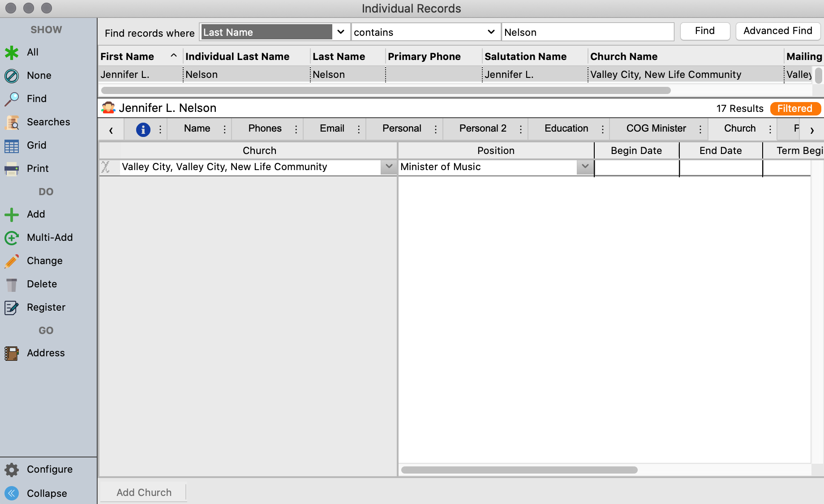
Task: Toggle the orange Filtered indicator
Action: pyautogui.click(x=794, y=109)
